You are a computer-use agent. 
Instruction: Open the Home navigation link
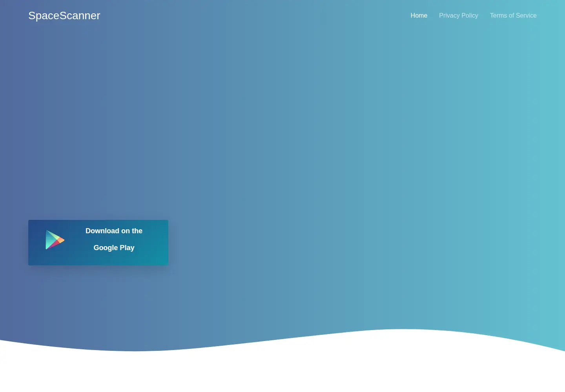coord(419,16)
